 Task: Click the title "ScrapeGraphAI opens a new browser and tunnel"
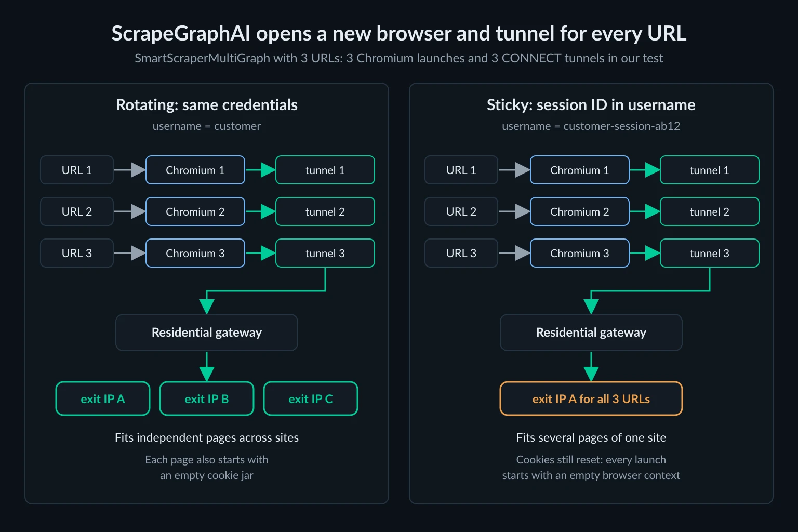(398, 34)
